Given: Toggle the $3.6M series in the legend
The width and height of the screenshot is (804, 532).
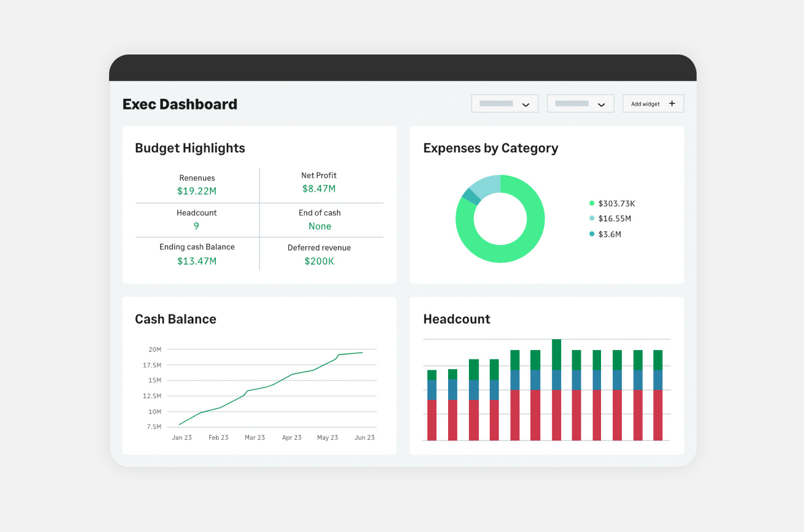Looking at the screenshot, I should [x=607, y=234].
